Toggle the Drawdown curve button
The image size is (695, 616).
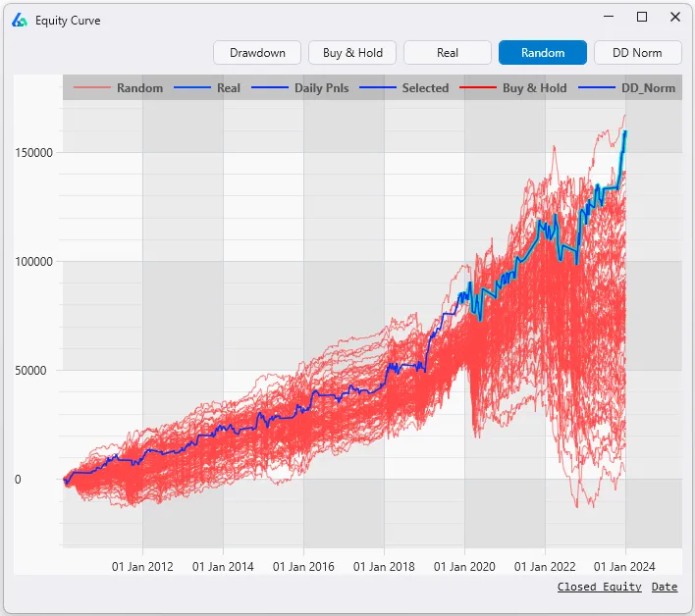257,53
